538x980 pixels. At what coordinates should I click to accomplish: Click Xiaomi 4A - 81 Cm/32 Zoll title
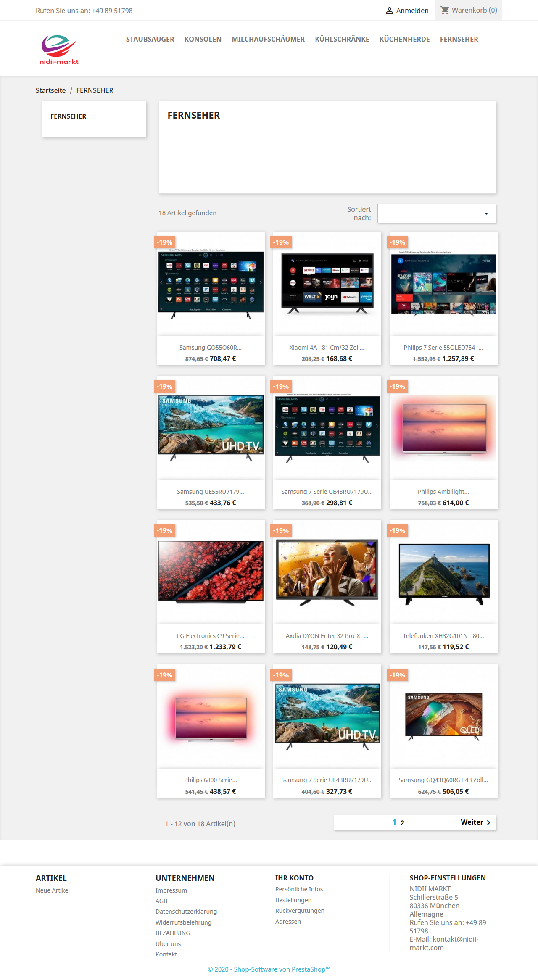point(327,348)
